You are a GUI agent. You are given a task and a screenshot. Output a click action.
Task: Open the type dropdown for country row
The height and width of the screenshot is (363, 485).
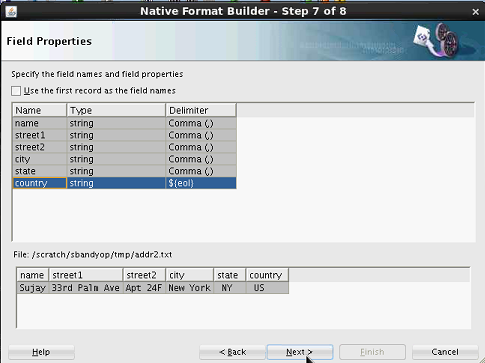point(116,183)
